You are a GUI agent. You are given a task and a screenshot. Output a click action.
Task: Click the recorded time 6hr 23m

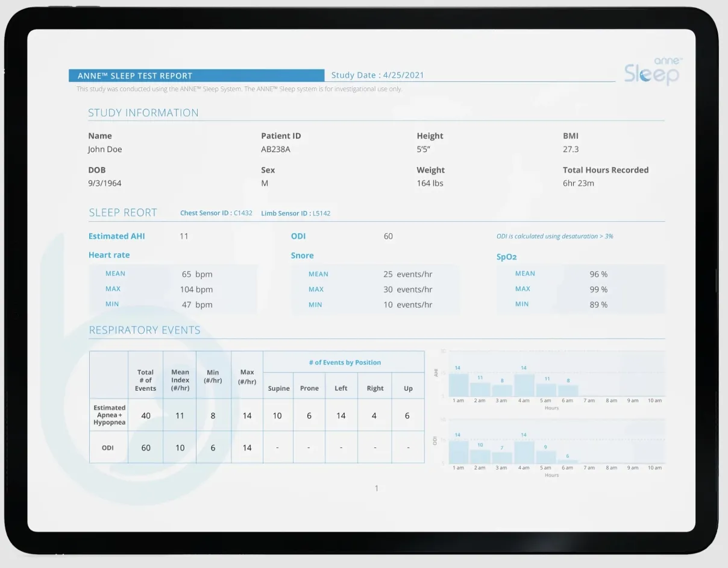(579, 183)
